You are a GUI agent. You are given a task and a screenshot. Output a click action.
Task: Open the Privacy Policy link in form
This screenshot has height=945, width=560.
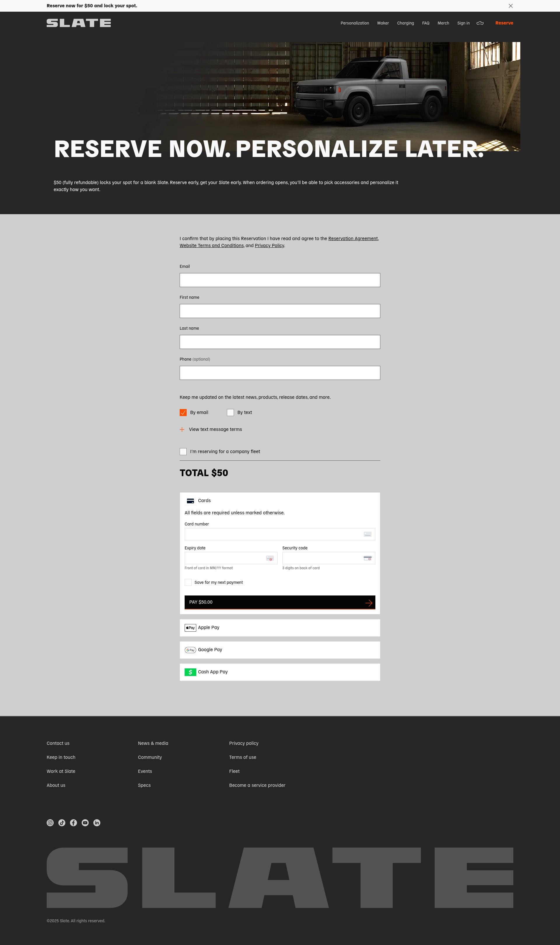269,246
